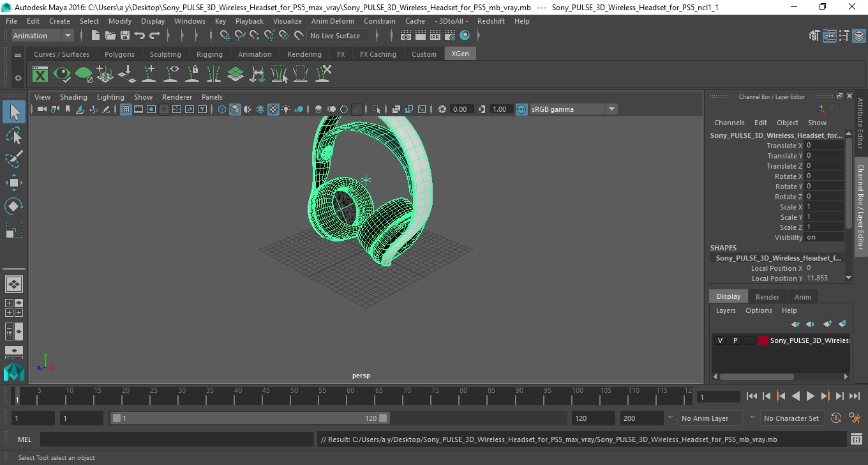This screenshot has height=465, width=868.
Task: Switch to the Rigging shelf tab
Action: point(209,54)
